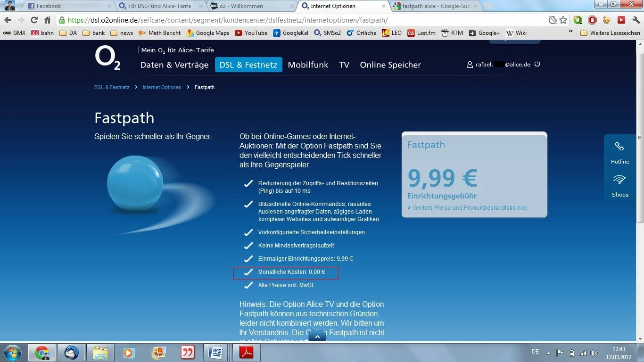Image resolution: width=644 pixels, height=362 pixels.
Task: Launch Windows Media Player from the taskbar
Action: 130,353
